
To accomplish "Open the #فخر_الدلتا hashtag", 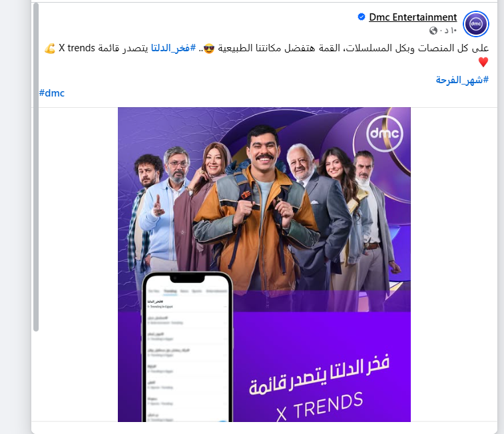I will [x=173, y=48].
